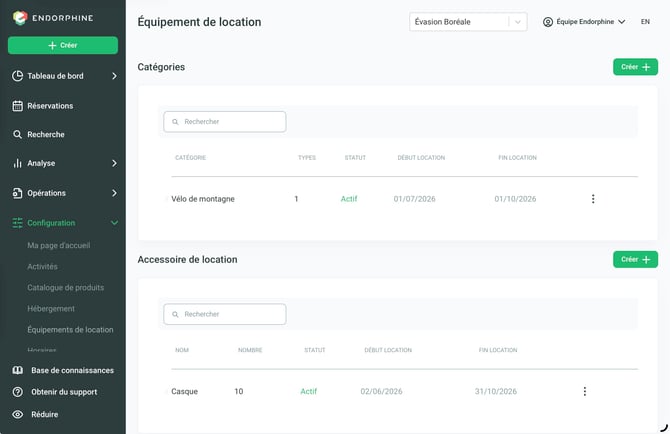Click Créer button for Accessoire de location
The height and width of the screenshot is (434, 670).
(x=635, y=259)
